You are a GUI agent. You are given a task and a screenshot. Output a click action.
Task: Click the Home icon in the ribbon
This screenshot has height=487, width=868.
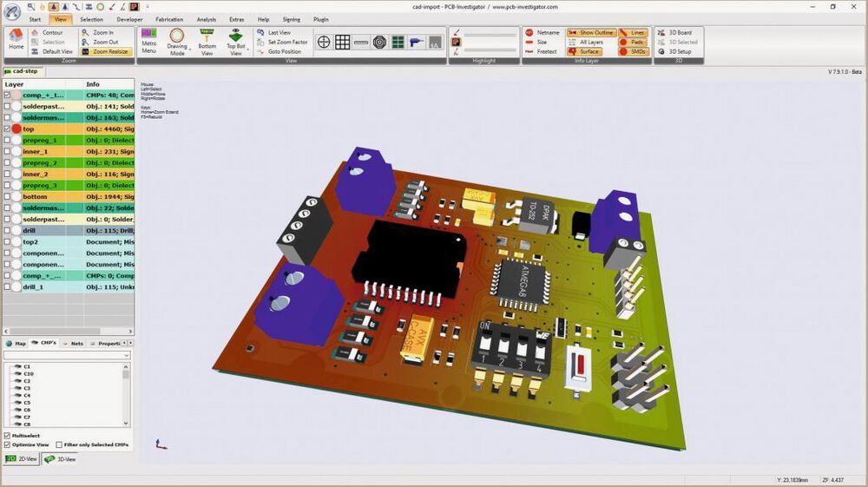pyautogui.click(x=16, y=40)
